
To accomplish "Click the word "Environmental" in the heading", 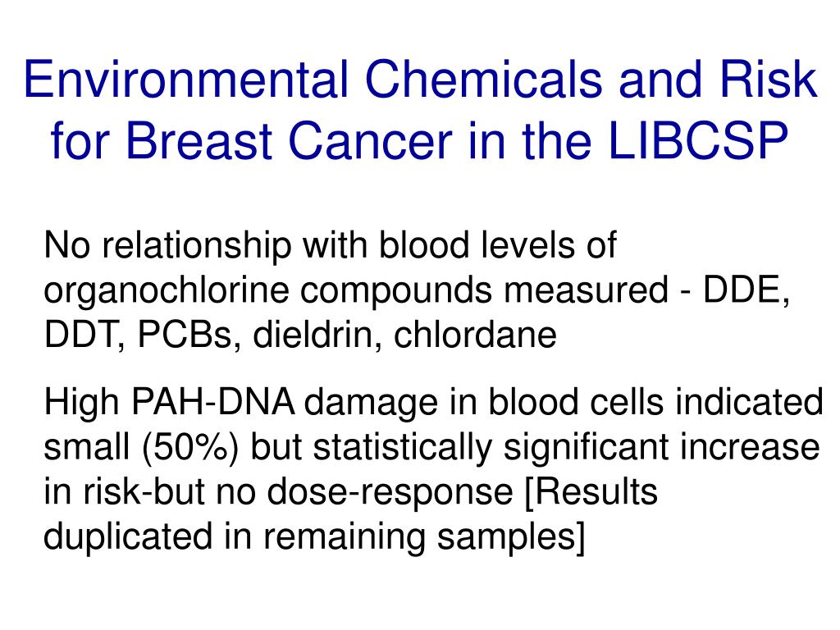I will [x=185, y=80].
